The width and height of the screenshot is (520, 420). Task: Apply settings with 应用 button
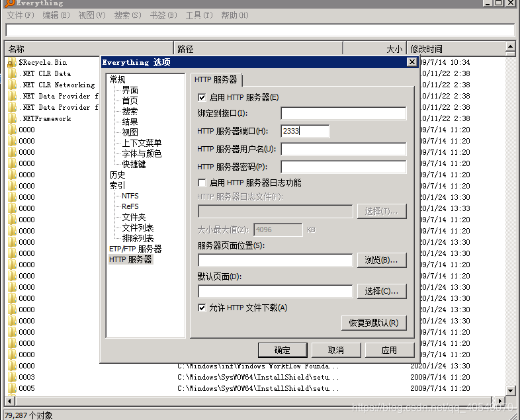(x=390, y=350)
